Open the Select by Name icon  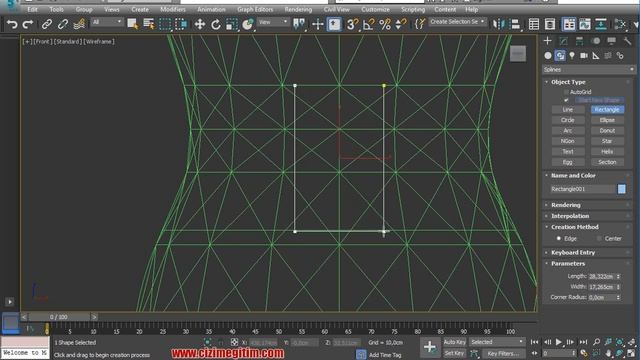click(x=149, y=24)
